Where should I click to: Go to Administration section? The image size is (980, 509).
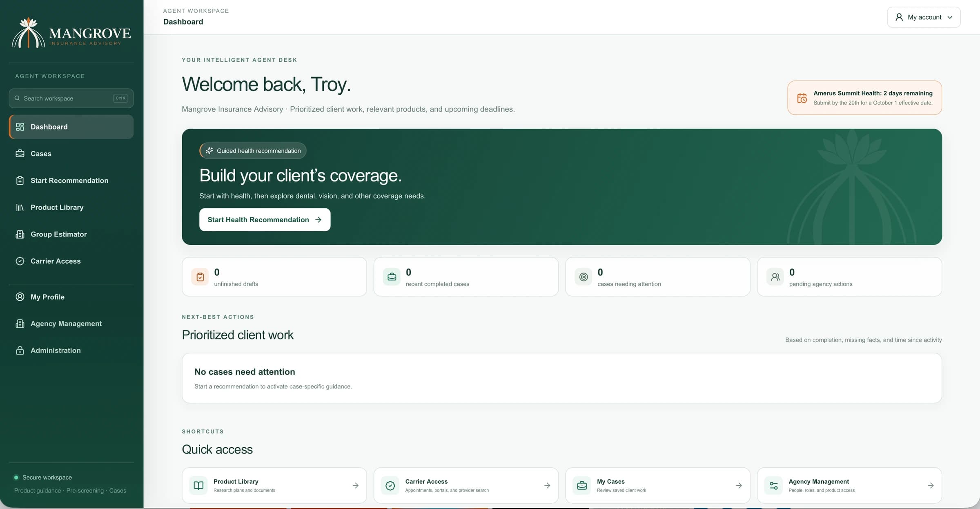pyautogui.click(x=71, y=350)
